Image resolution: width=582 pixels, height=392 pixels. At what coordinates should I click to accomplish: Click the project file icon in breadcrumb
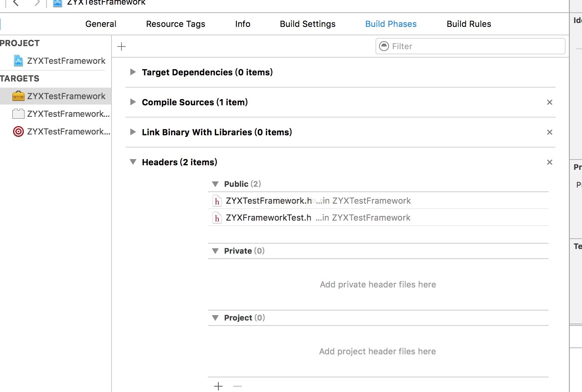coord(58,3)
